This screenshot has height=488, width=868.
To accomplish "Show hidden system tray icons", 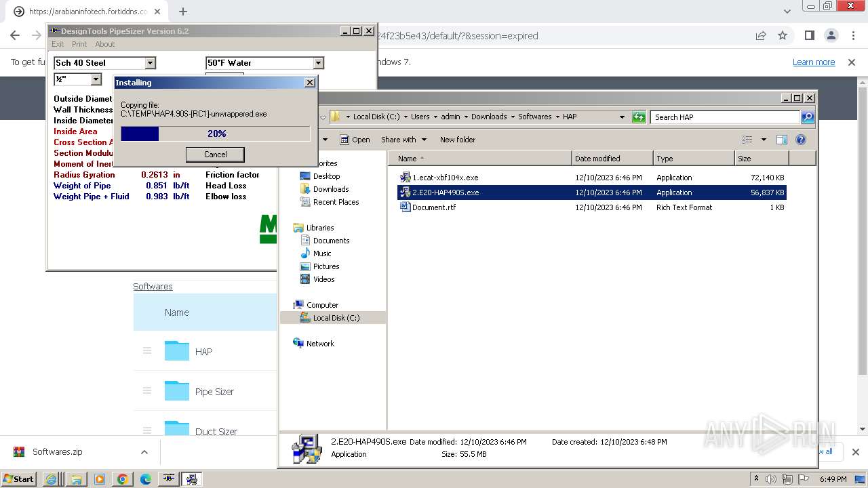I will click(x=756, y=479).
